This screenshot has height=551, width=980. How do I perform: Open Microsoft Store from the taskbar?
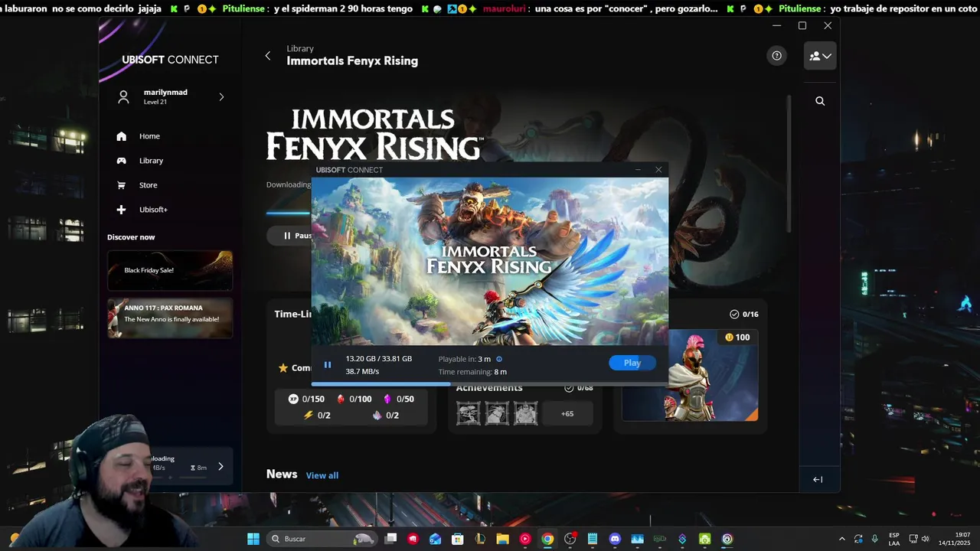point(458,539)
